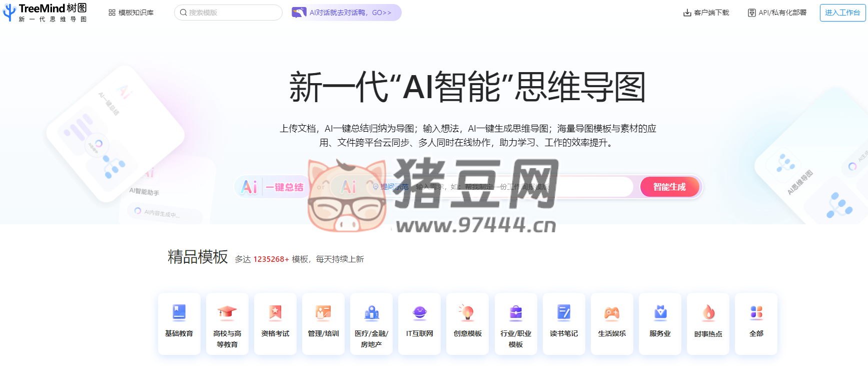Image resolution: width=868 pixels, height=390 pixels.
Task: Open the 高校与高等教育 graduation cap category
Action: pos(227,323)
